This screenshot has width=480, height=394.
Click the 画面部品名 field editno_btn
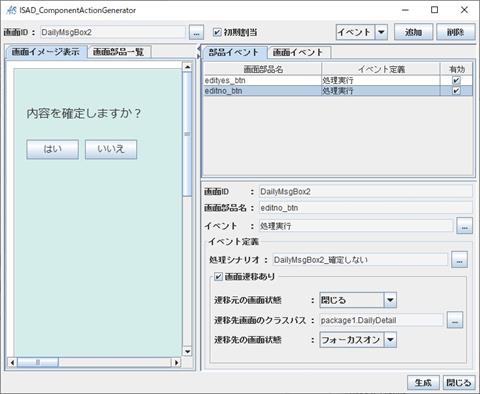click(365, 208)
